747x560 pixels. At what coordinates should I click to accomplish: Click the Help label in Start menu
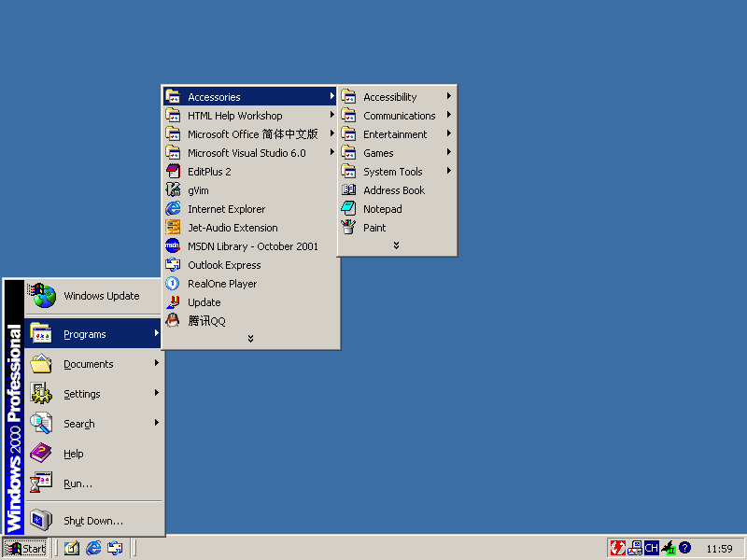[x=74, y=454]
